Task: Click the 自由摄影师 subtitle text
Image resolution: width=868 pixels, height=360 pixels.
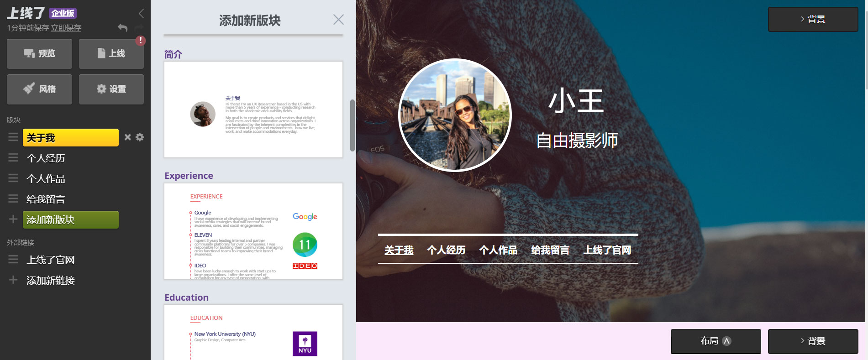Action: [x=577, y=140]
